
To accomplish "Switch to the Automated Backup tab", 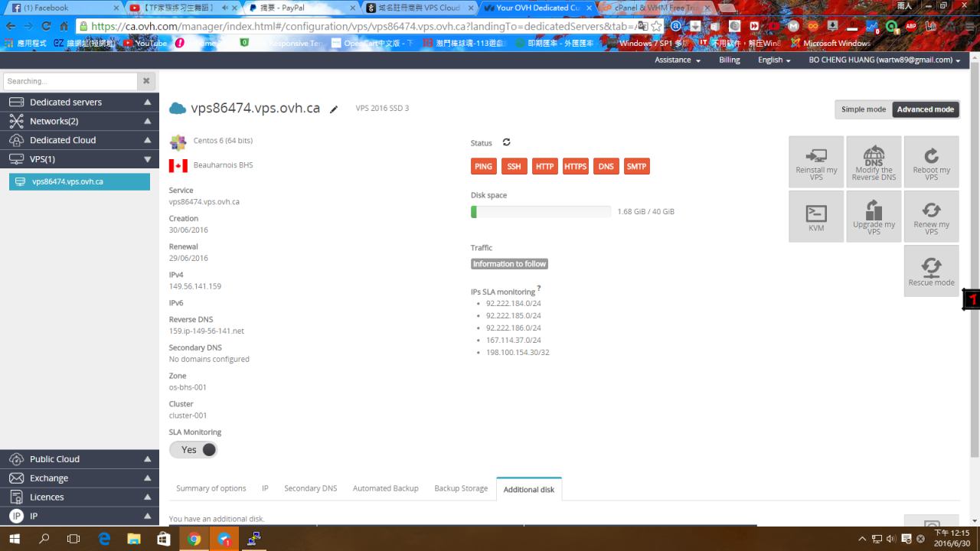I will [x=386, y=488].
